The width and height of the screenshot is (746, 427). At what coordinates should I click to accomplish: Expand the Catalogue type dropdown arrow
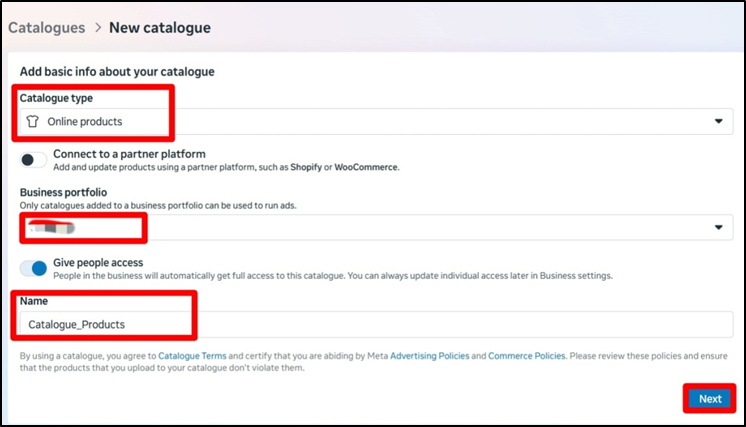tap(718, 121)
